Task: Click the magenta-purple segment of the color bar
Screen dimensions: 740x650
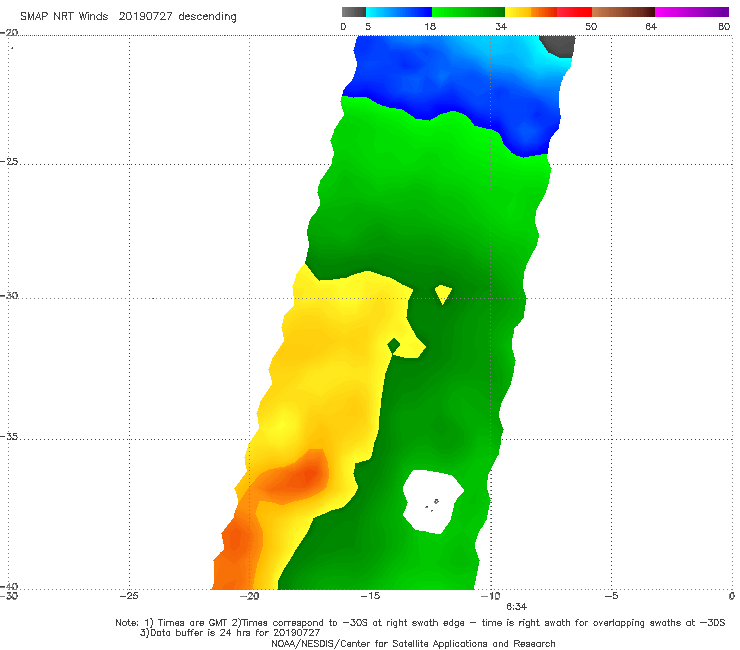Action: [x=692, y=12]
